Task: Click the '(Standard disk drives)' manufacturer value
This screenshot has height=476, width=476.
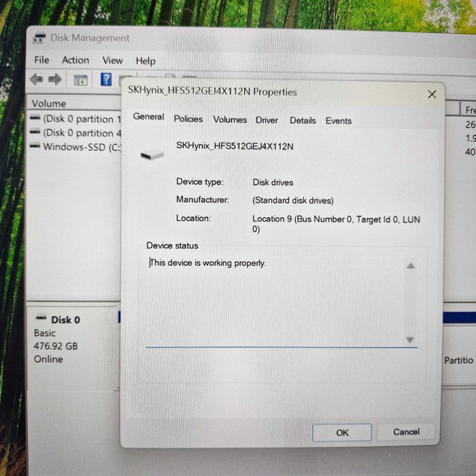Action: tap(293, 201)
